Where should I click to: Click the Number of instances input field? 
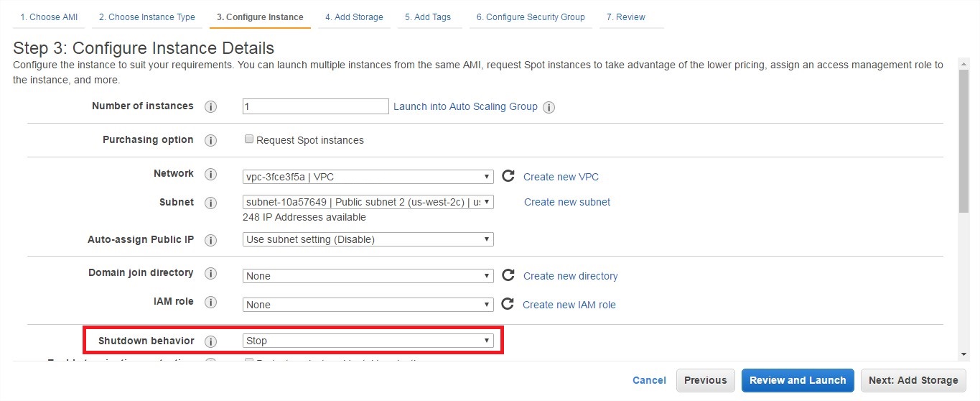click(x=316, y=106)
